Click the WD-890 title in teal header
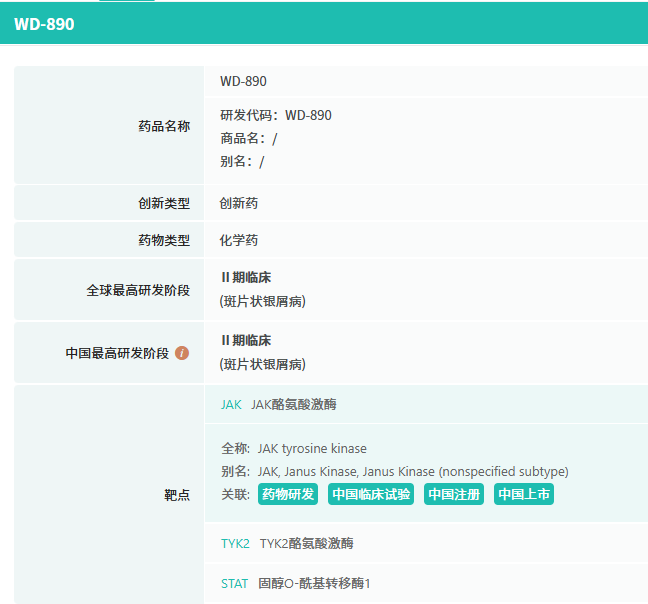This screenshot has width=648, height=604. pos(44,24)
